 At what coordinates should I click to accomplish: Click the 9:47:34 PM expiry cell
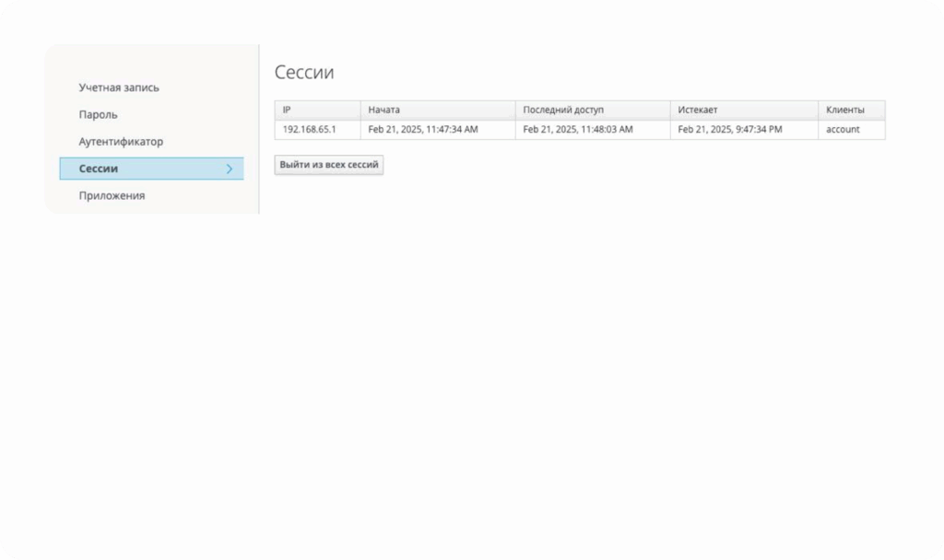pos(730,130)
